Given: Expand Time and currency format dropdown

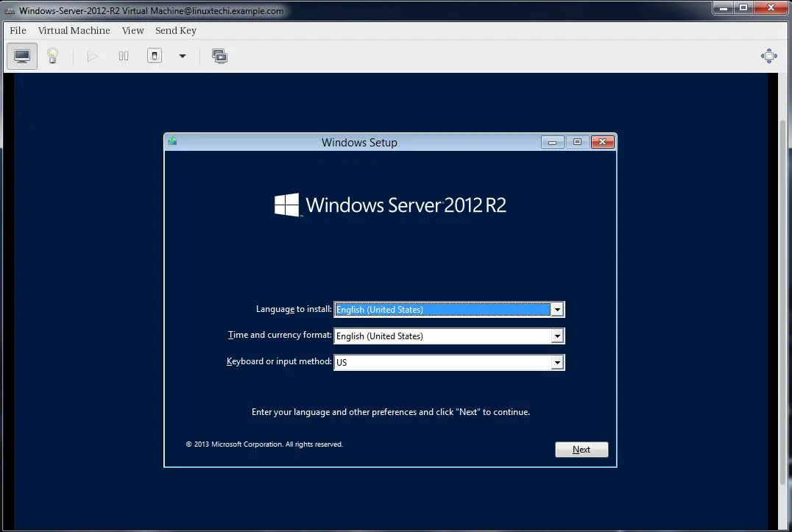Looking at the screenshot, I should pos(557,336).
